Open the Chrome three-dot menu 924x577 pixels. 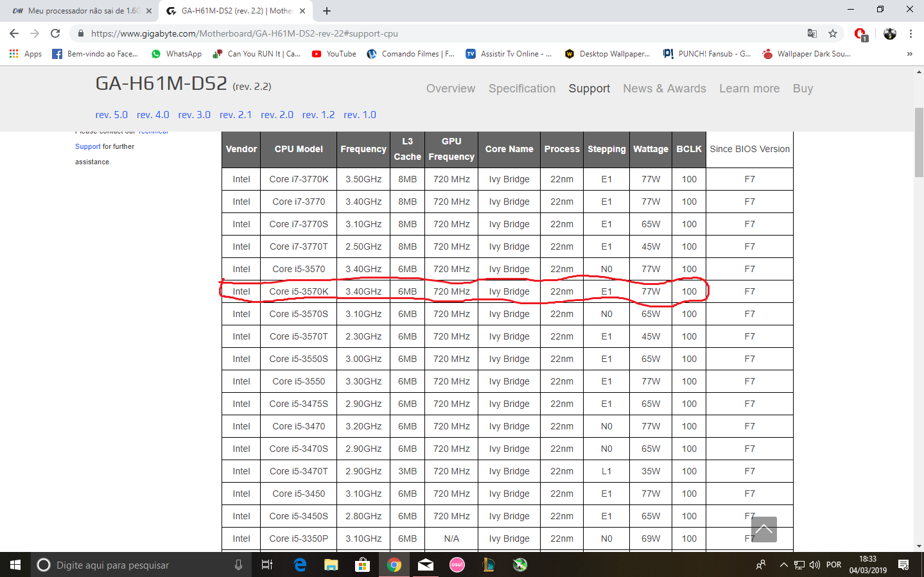pos(911,33)
